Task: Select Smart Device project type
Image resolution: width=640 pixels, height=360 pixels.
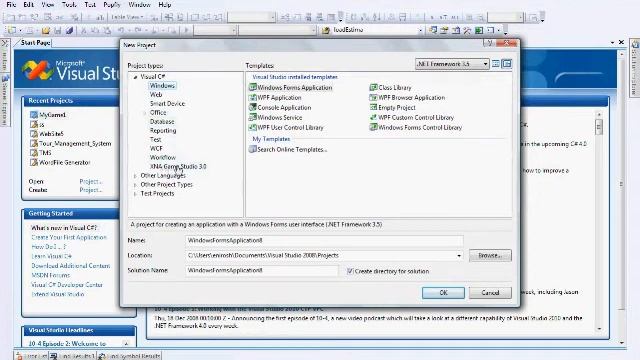Action: [167, 104]
